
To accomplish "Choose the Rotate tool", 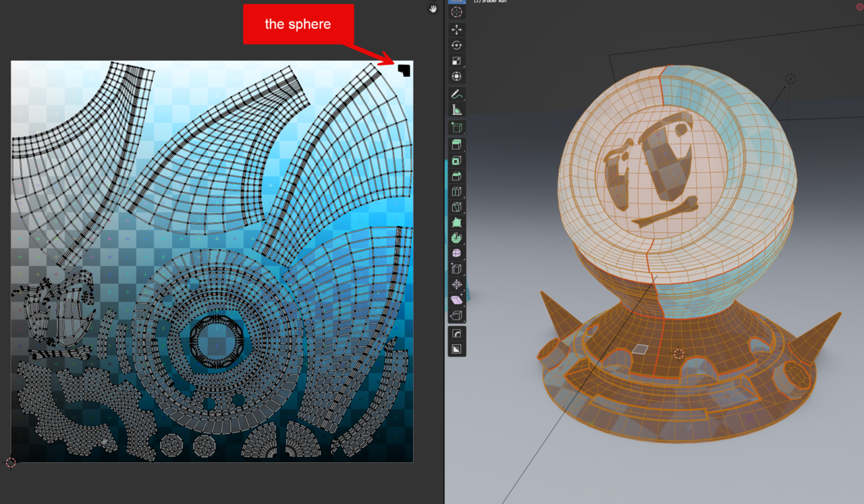I will [457, 45].
